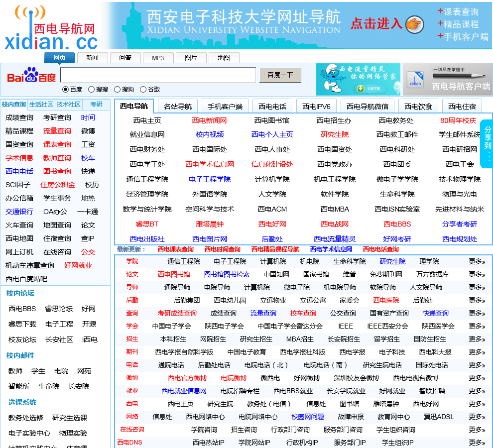Open the 西电流量精灵 smurf banner
Image resolution: width=493 pixels, height=448 pixels.
[358, 79]
